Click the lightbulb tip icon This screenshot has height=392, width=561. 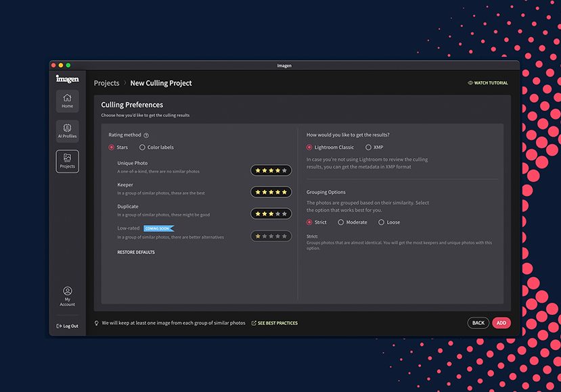point(96,323)
